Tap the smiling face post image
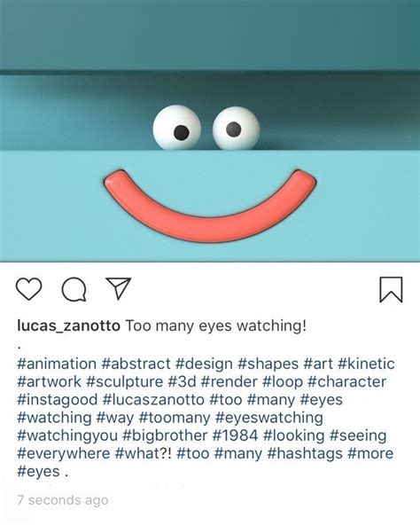 210,130
